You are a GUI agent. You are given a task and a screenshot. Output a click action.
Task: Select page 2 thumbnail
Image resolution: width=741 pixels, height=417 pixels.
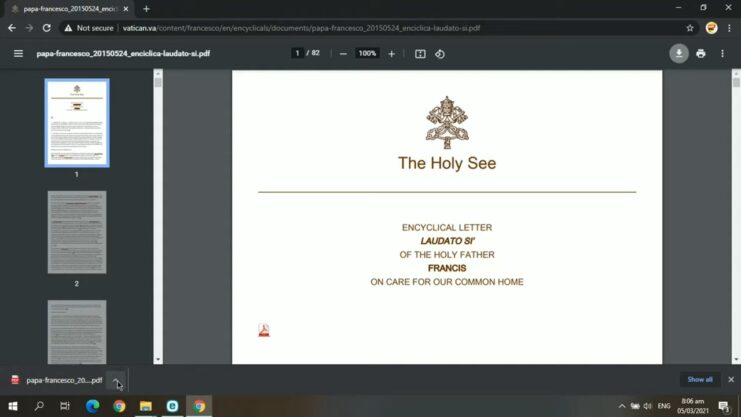(77, 232)
